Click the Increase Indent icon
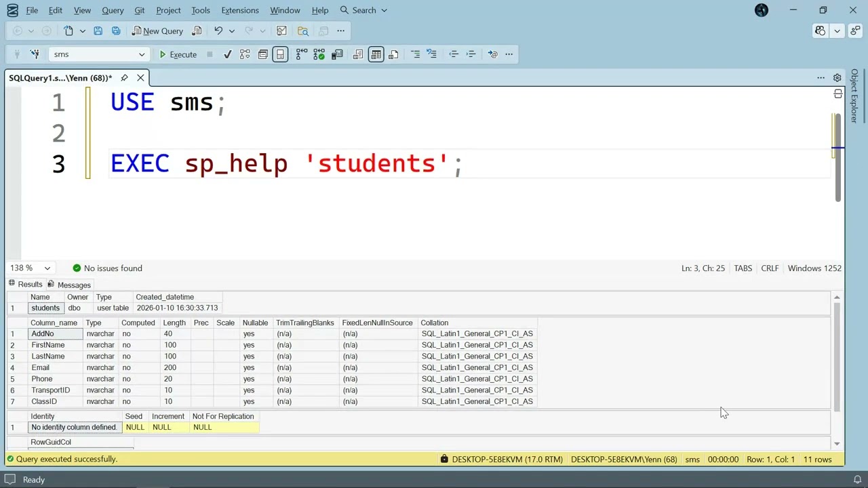Screen dimensions: 868x488 click(471, 54)
